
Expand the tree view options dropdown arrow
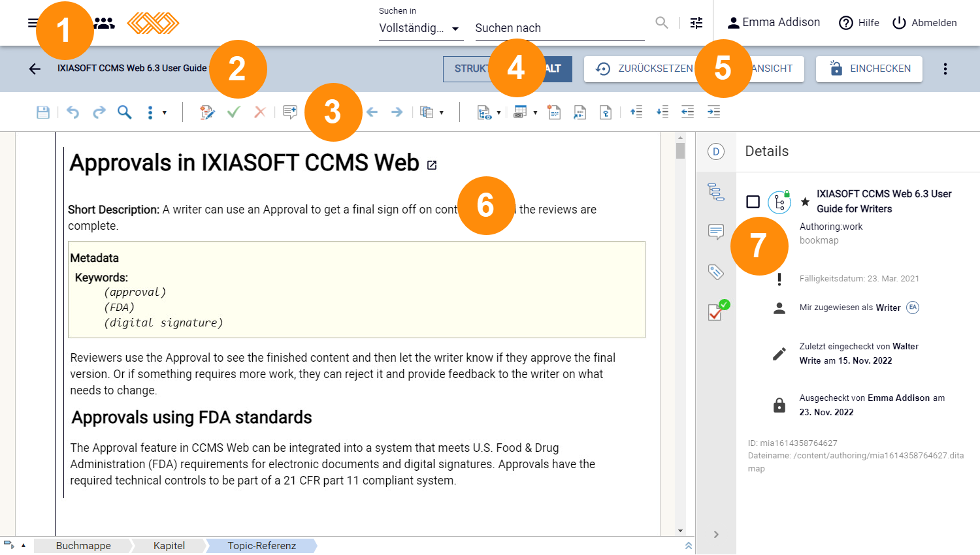tap(498, 113)
